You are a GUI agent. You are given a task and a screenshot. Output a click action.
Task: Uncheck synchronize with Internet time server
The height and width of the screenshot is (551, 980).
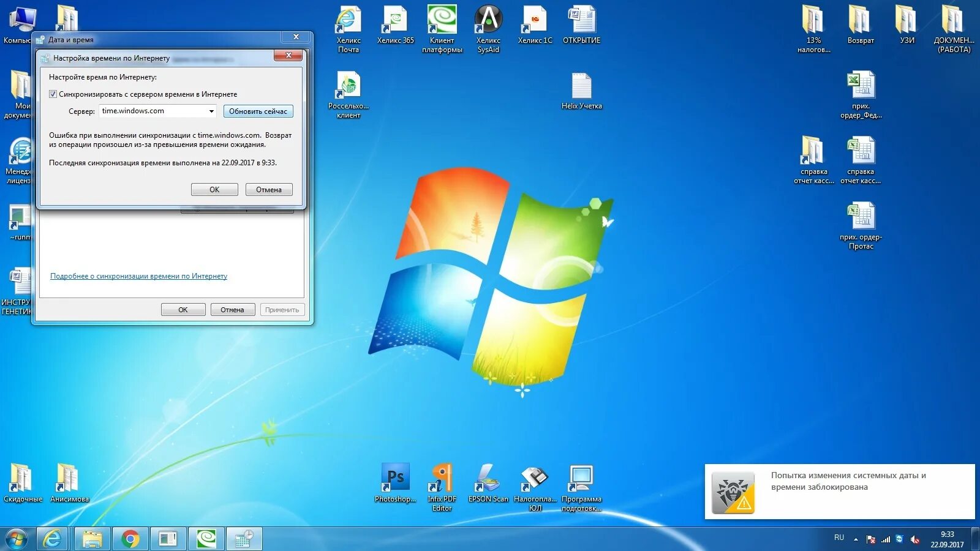(53, 94)
